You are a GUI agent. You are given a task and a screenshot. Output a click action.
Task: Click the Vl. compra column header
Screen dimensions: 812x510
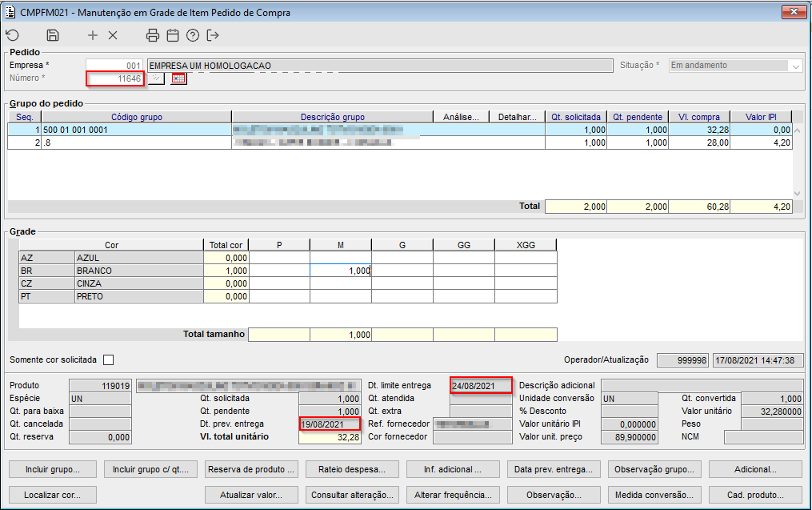coord(699,117)
